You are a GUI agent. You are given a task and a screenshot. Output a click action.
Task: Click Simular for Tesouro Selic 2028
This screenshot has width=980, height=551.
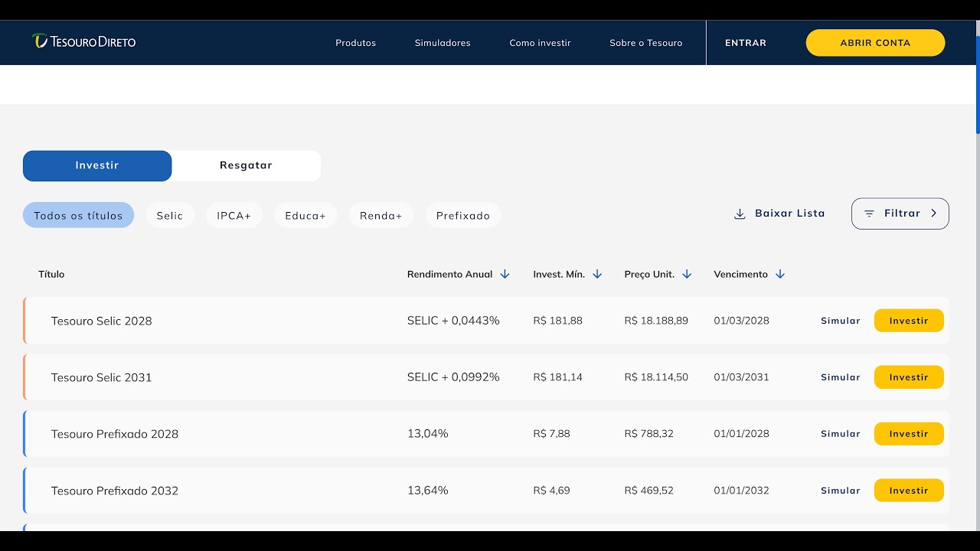[x=841, y=321]
